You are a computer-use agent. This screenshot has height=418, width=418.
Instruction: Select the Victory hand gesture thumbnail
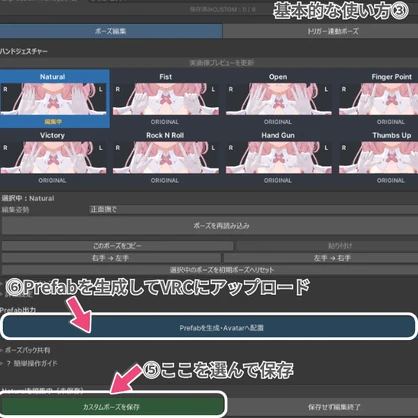point(53,158)
